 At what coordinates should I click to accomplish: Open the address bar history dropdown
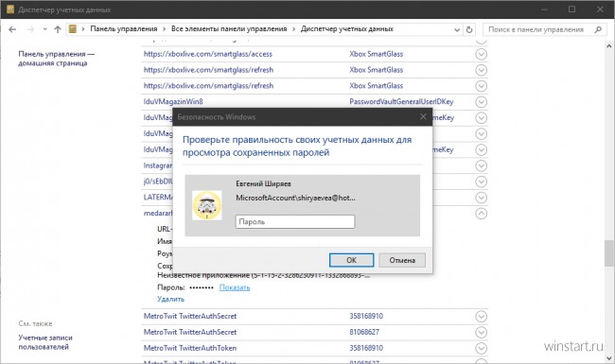click(x=457, y=29)
